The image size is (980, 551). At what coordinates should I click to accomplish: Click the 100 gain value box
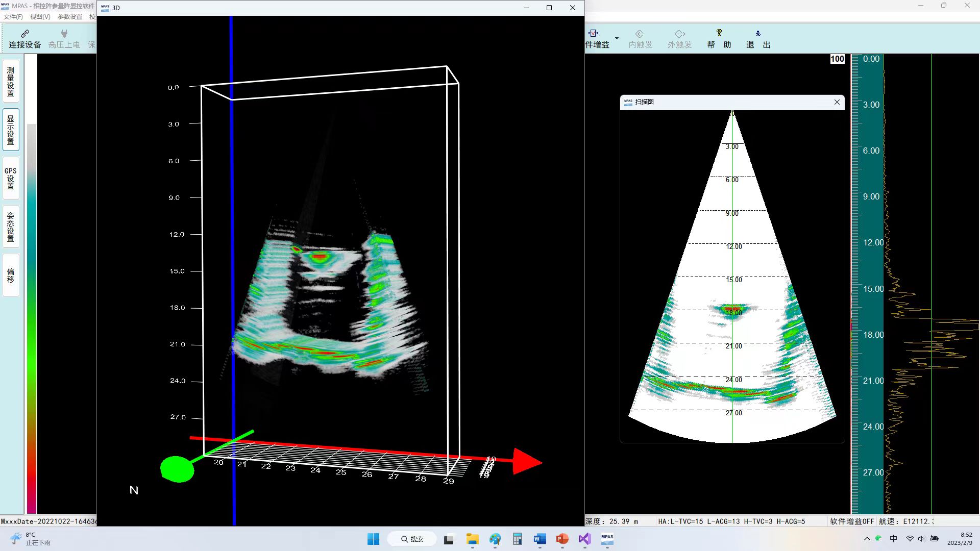(x=837, y=59)
